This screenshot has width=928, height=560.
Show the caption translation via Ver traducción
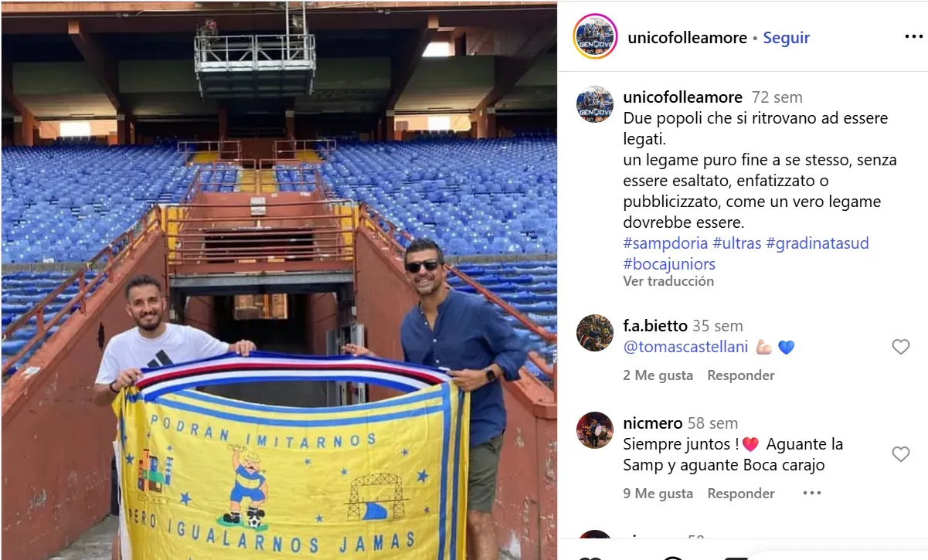[x=668, y=281]
